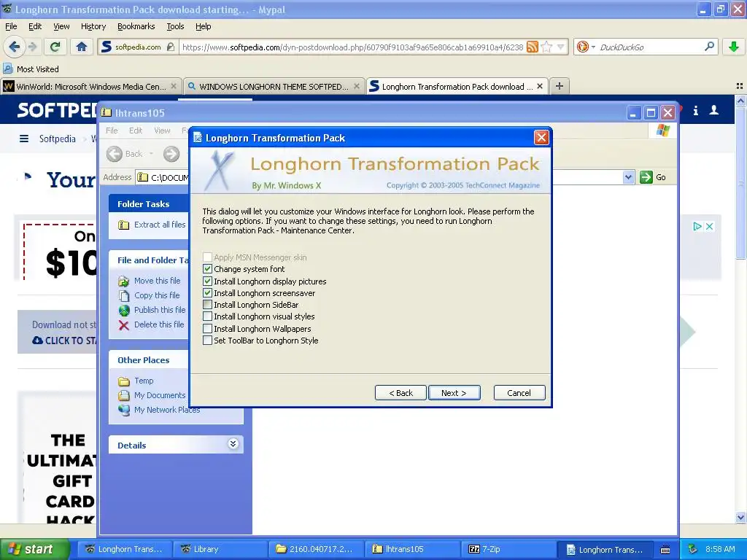Open the browser Help menu

coord(203,26)
